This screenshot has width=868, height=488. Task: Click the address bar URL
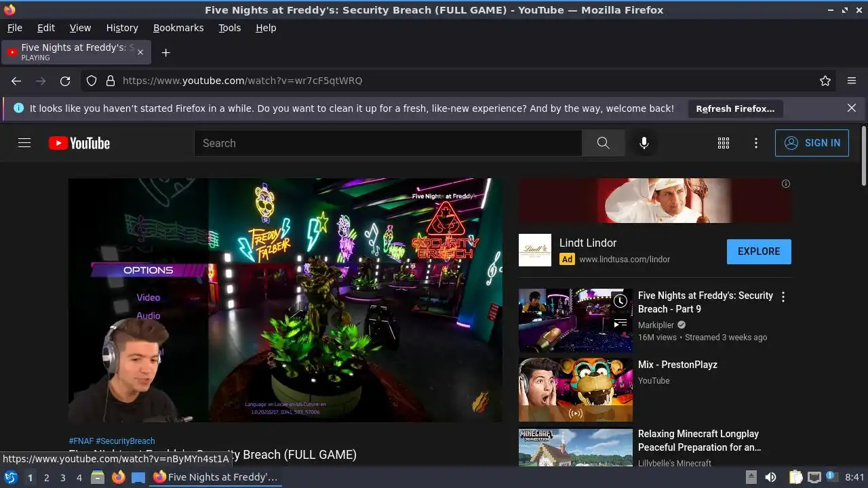click(242, 81)
